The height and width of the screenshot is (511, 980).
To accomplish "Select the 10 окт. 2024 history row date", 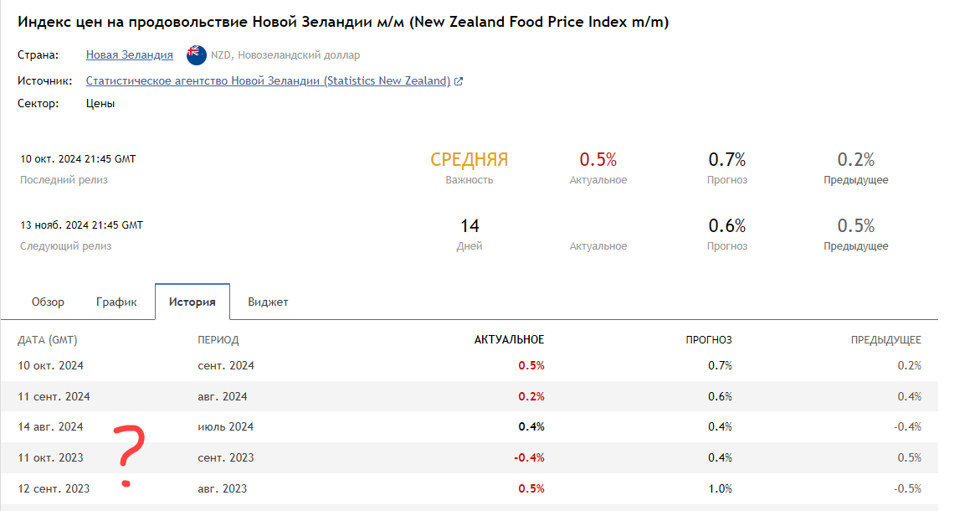I will tap(51, 366).
